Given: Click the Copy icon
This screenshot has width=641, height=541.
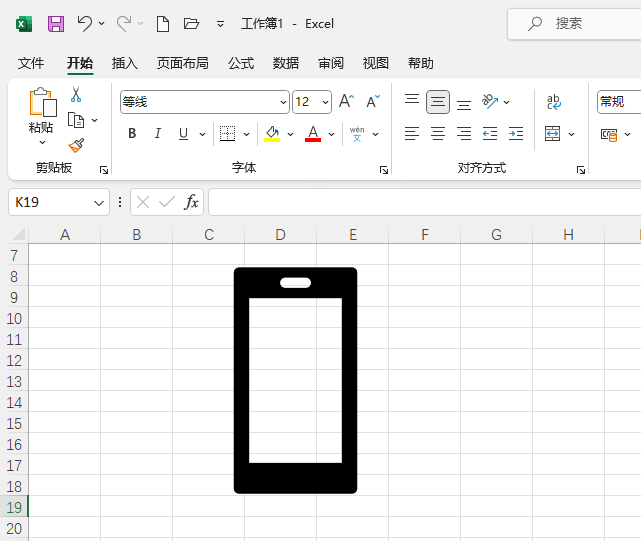Looking at the screenshot, I should pyautogui.click(x=76, y=120).
